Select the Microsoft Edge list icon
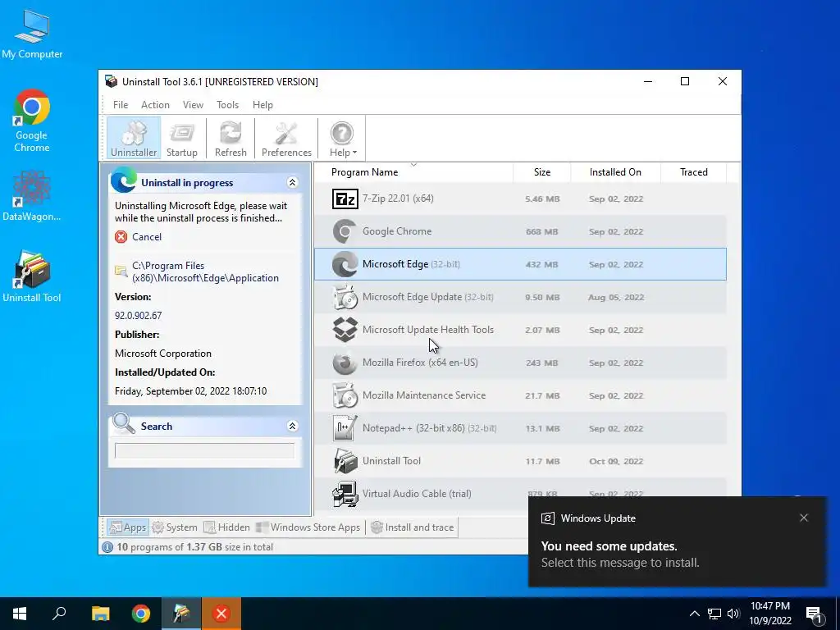The width and height of the screenshot is (840, 630). point(345,264)
